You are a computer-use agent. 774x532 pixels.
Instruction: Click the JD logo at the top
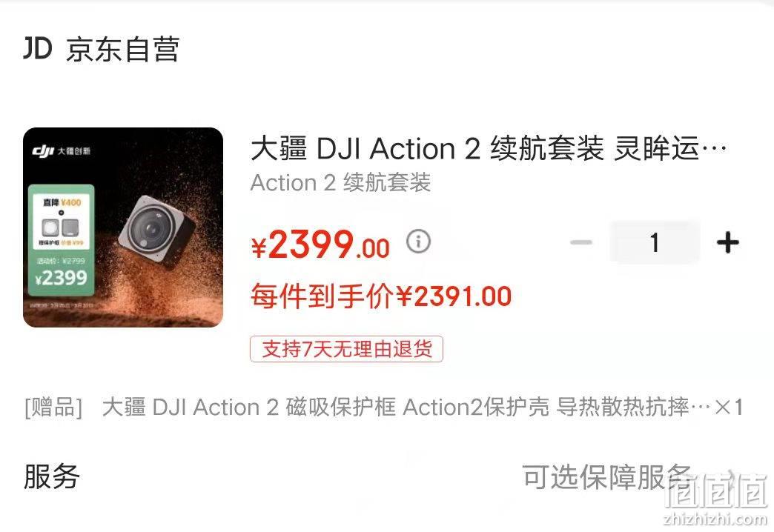pyautogui.click(x=38, y=48)
